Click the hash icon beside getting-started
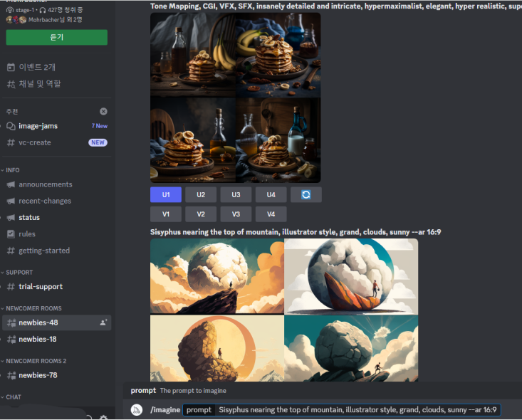The height and width of the screenshot is (420, 522). click(11, 251)
